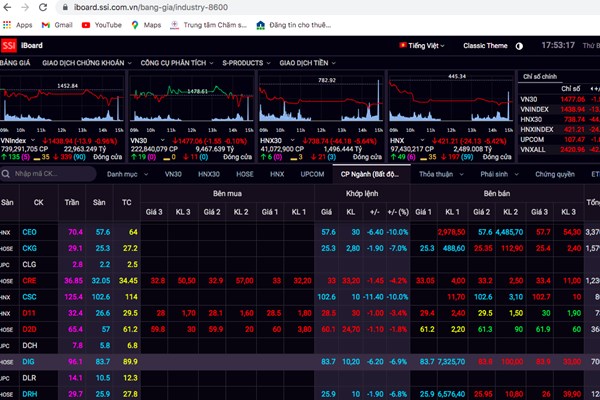Open the Apps grid in bookmarks bar
This screenshot has width=600, height=400.
[x=19, y=23]
